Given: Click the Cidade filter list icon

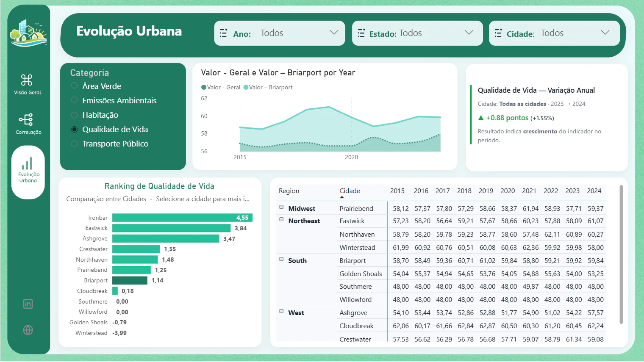Looking at the screenshot, I should coord(499,33).
